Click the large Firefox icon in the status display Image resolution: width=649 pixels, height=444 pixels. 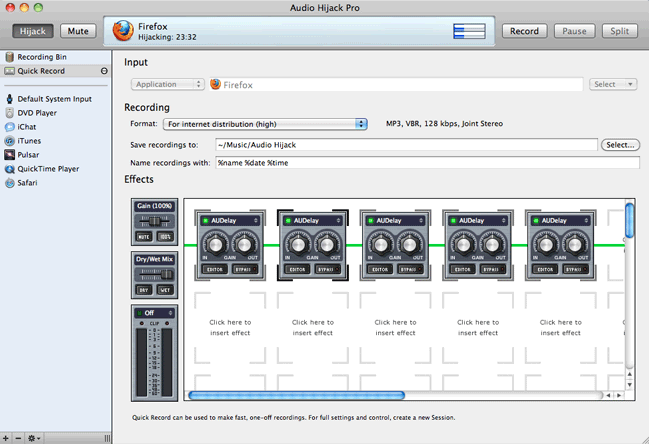123,31
